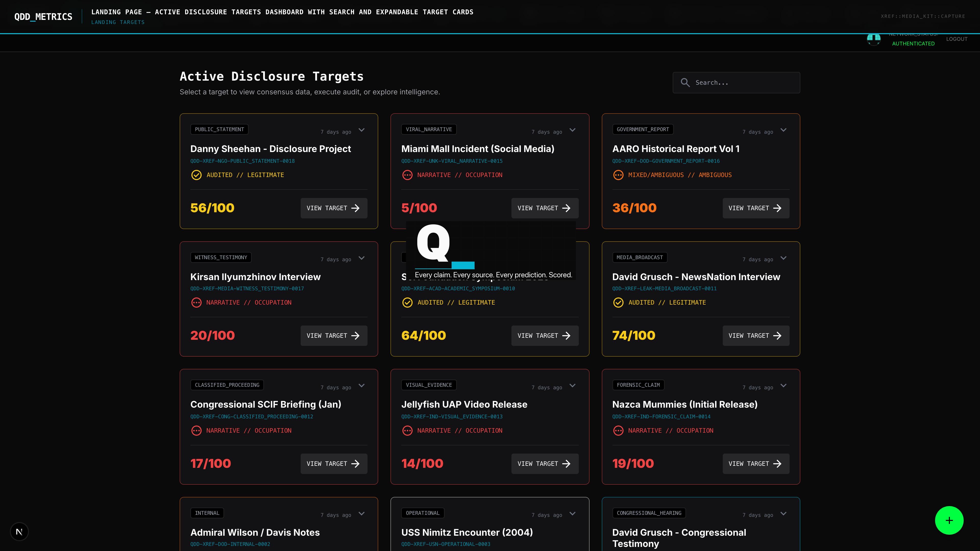The width and height of the screenshot is (980, 551).
Task: Click mixed/ambiguous status icon on AARO report card
Action: point(618,175)
